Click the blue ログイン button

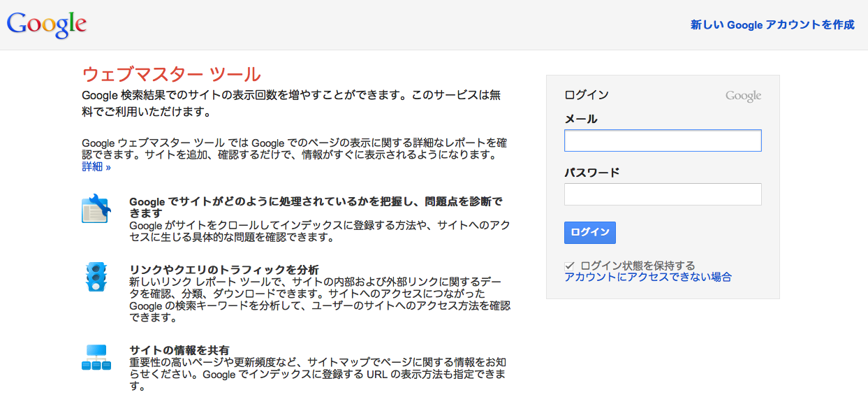pyautogui.click(x=589, y=233)
